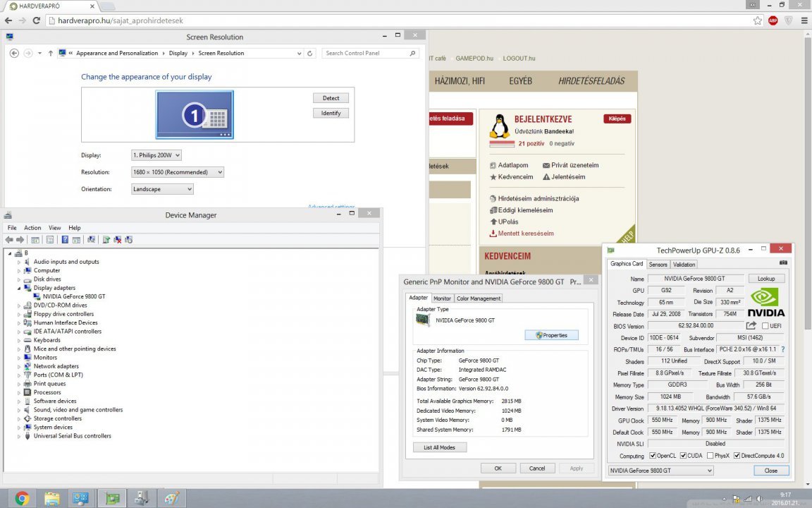812x508 pixels.
Task: Click refresh icon beside Screen Resolution breadcrumb
Action: [x=309, y=53]
